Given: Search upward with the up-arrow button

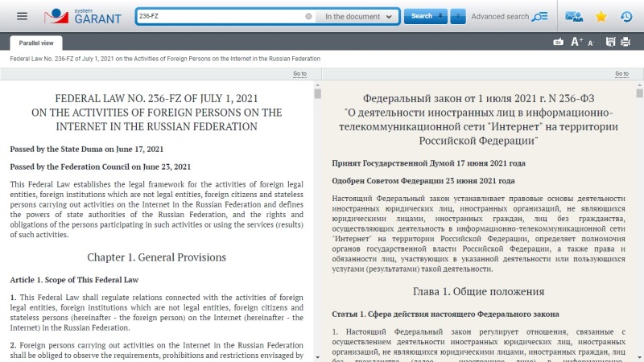Looking at the screenshot, I should pyautogui.click(x=457, y=16).
